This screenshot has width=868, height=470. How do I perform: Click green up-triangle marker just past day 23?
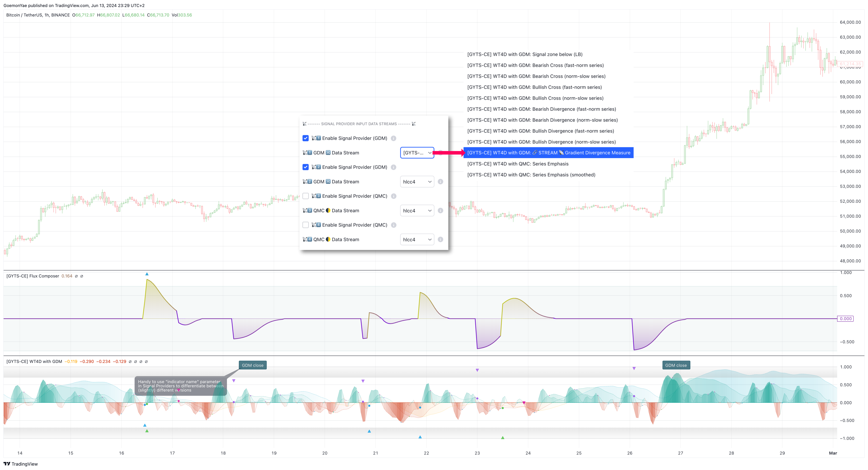point(503,438)
